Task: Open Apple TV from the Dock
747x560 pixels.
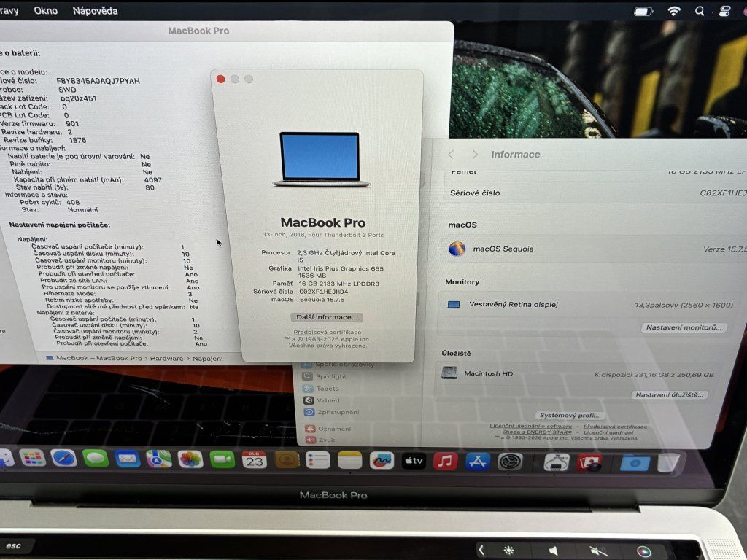Action: pos(414,461)
